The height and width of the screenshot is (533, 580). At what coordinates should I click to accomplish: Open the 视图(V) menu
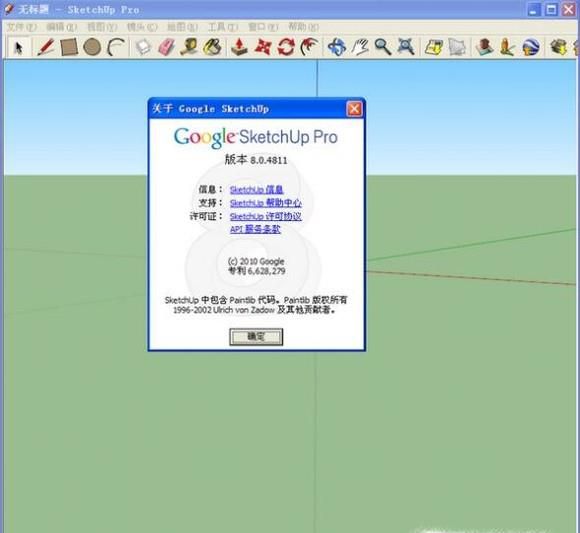point(102,27)
